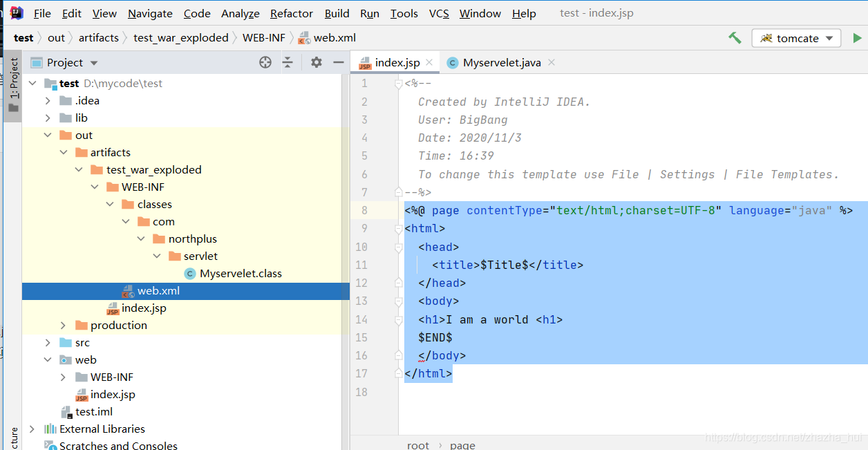Click the Scroll from Source target icon
This screenshot has height=450, width=868.
pos(265,62)
